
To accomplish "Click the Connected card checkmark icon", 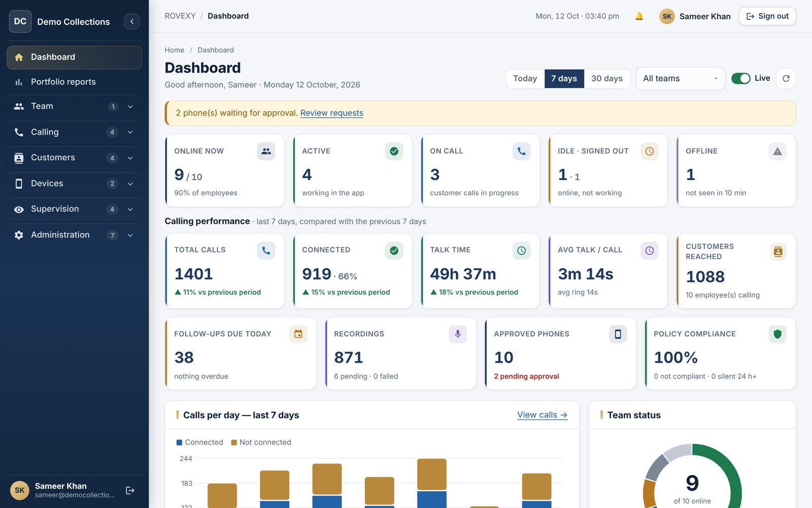I will tap(394, 250).
